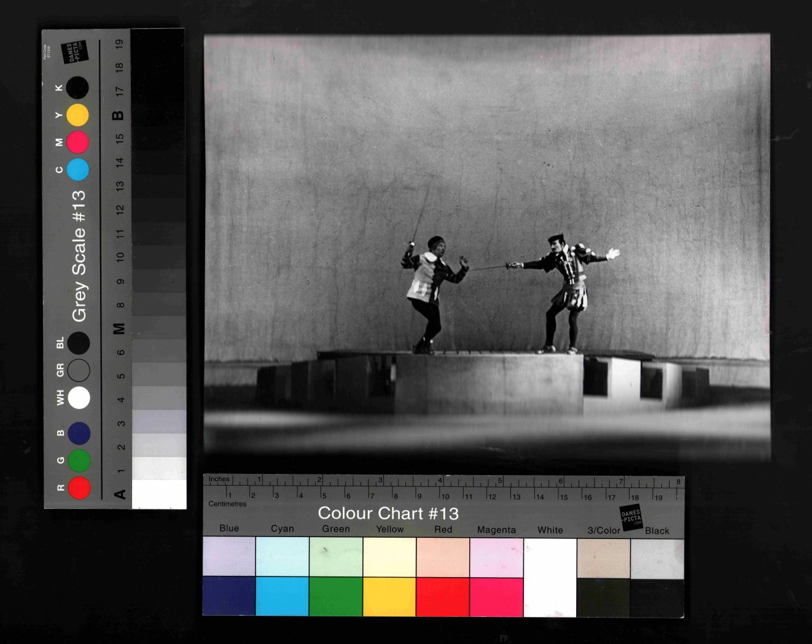Select the magenta circle labeled M
812x644 pixels.
77,142
